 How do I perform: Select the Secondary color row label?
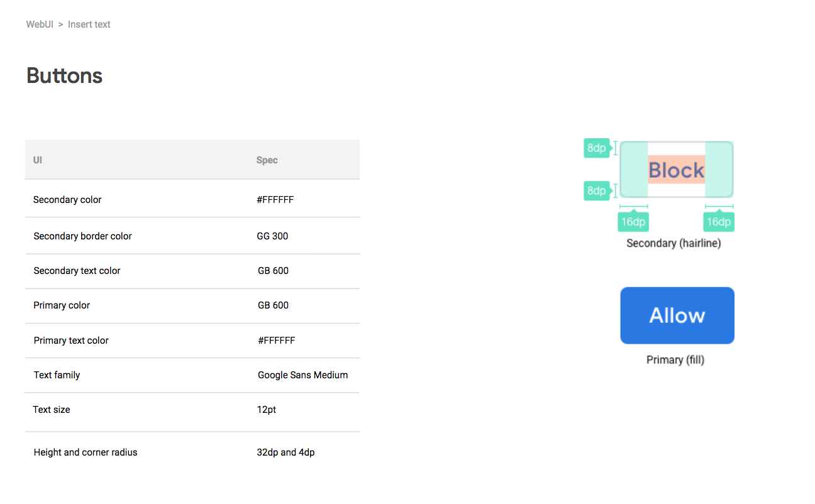pos(67,200)
